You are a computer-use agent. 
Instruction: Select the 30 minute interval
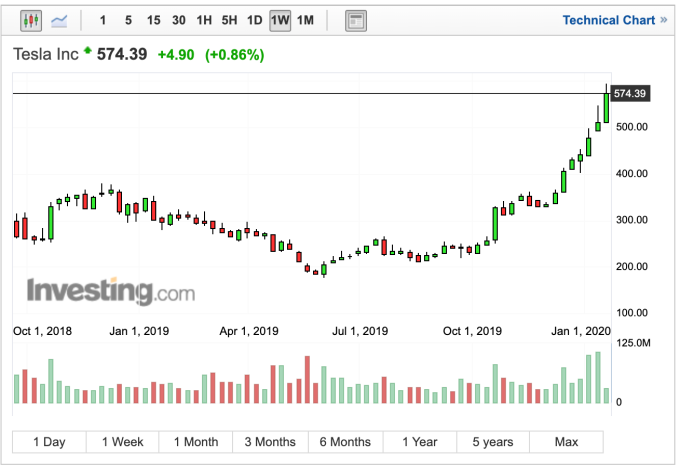click(179, 20)
